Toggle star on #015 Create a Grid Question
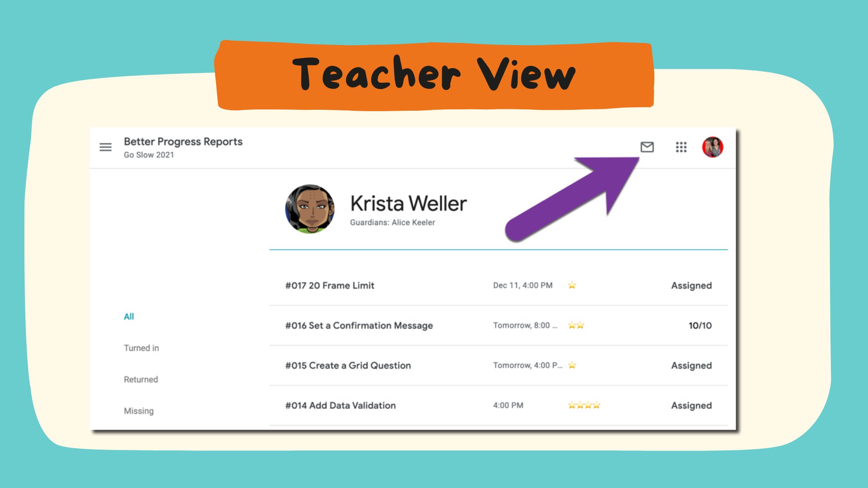Image resolution: width=868 pixels, height=488 pixels. 572,365
